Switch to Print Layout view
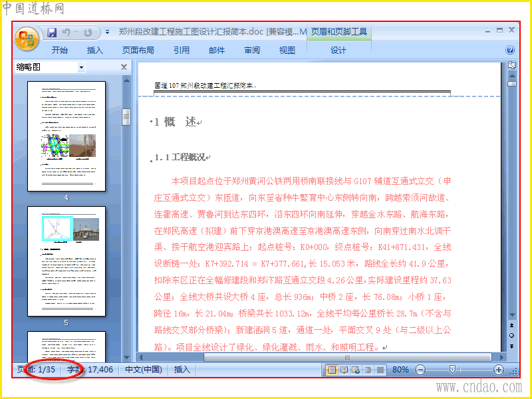 point(331,370)
